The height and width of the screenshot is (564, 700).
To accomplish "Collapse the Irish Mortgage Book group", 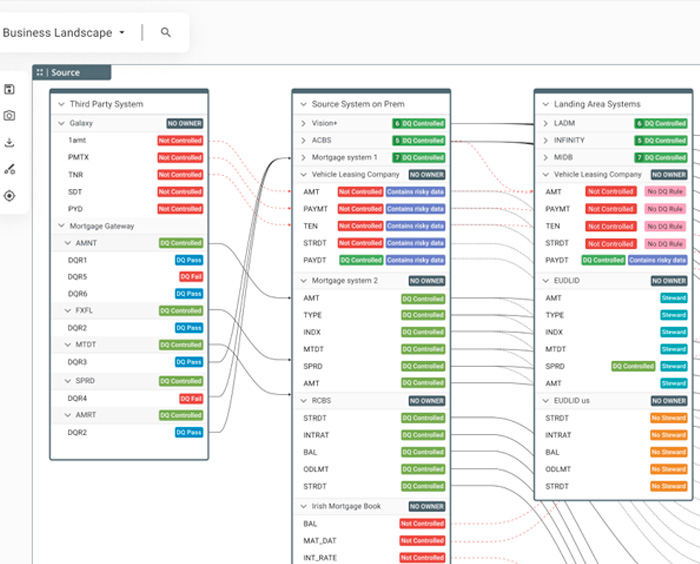I will tap(303, 506).
